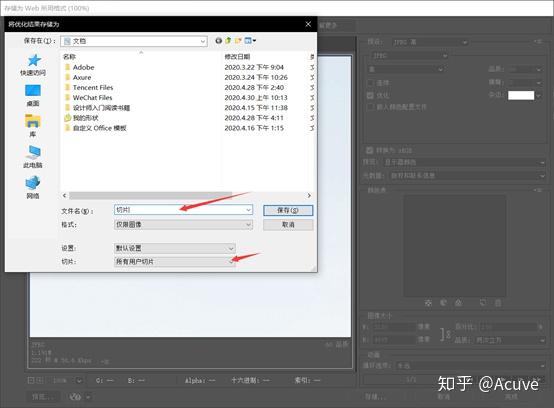Select the Tencent Files folder
The height and width of the screenshot is (408, 554).
(x=93, y=87)
